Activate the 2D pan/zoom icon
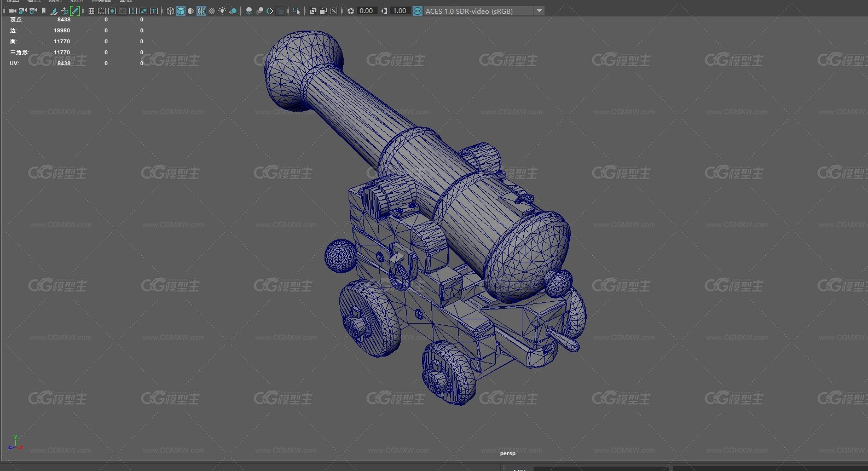The height and width of the screenshot is (471, 868). click(x=65, y=11)
